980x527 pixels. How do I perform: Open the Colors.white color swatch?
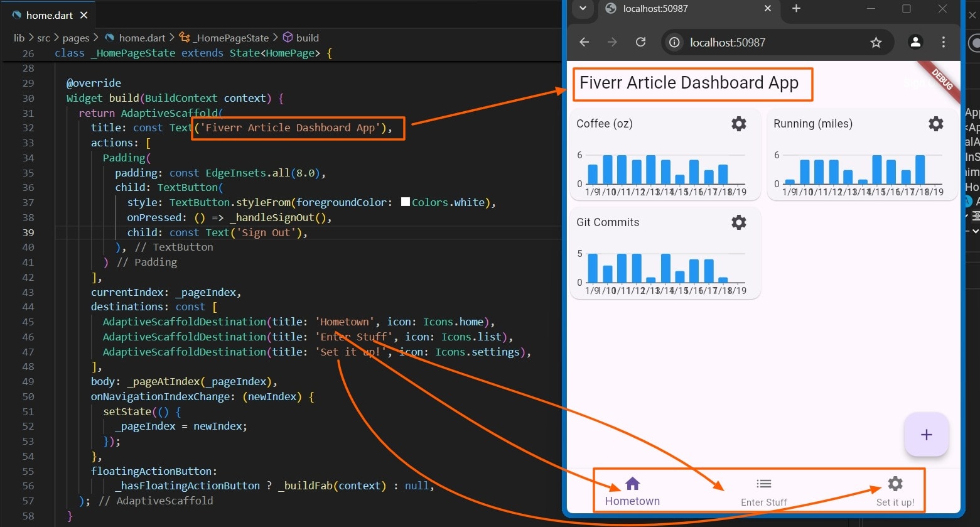coord(406,202)
